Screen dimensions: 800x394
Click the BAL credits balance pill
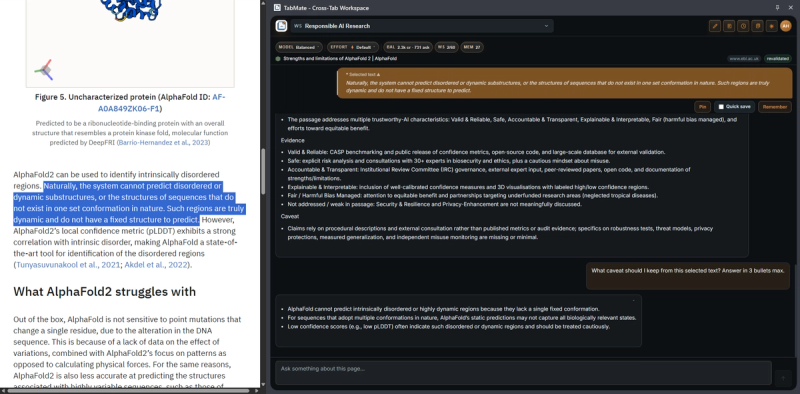pyautogui.click(x=408, y=47)
